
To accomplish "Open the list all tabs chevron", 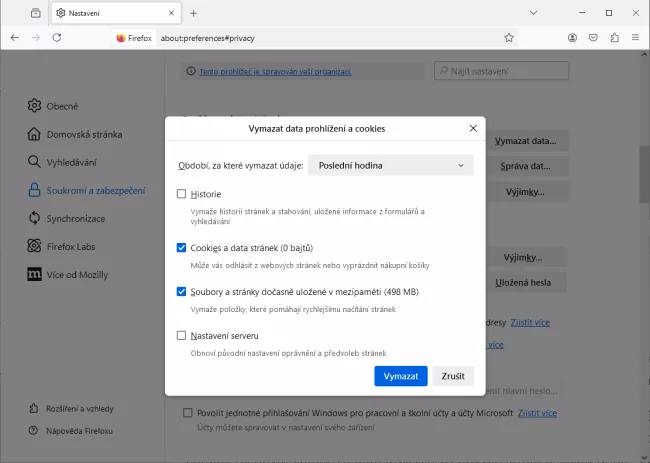I will tap(535, 13).
